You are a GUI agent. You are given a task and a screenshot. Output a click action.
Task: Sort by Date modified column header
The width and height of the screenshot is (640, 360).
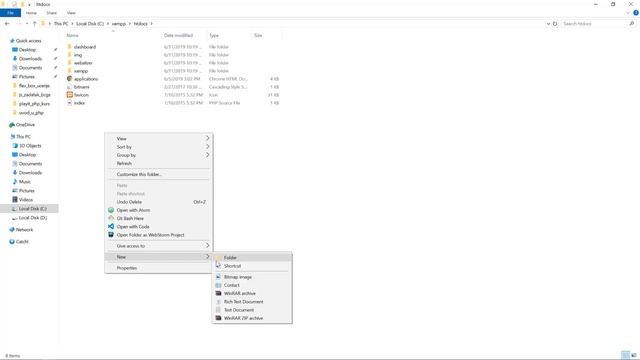pos(178,36)
